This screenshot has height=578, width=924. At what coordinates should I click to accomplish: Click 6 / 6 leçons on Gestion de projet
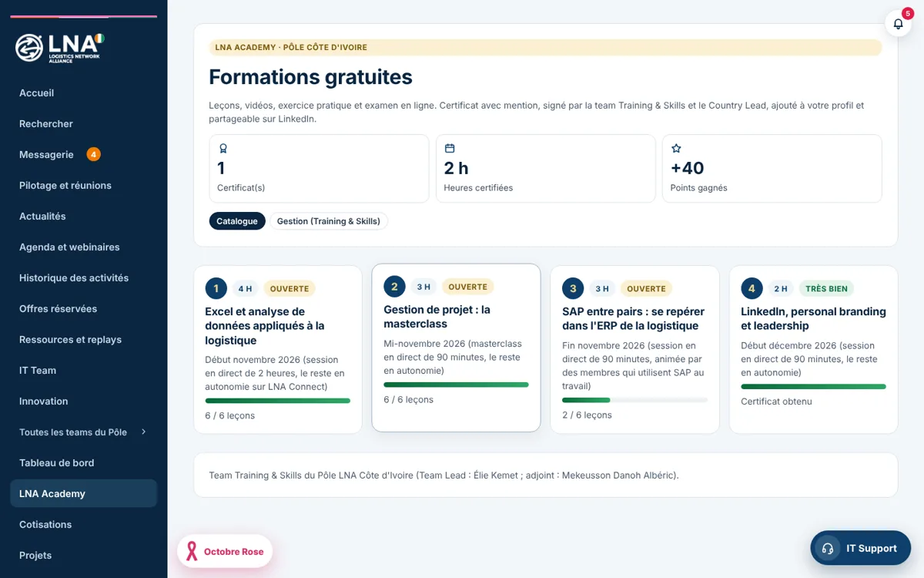[408, 399]
